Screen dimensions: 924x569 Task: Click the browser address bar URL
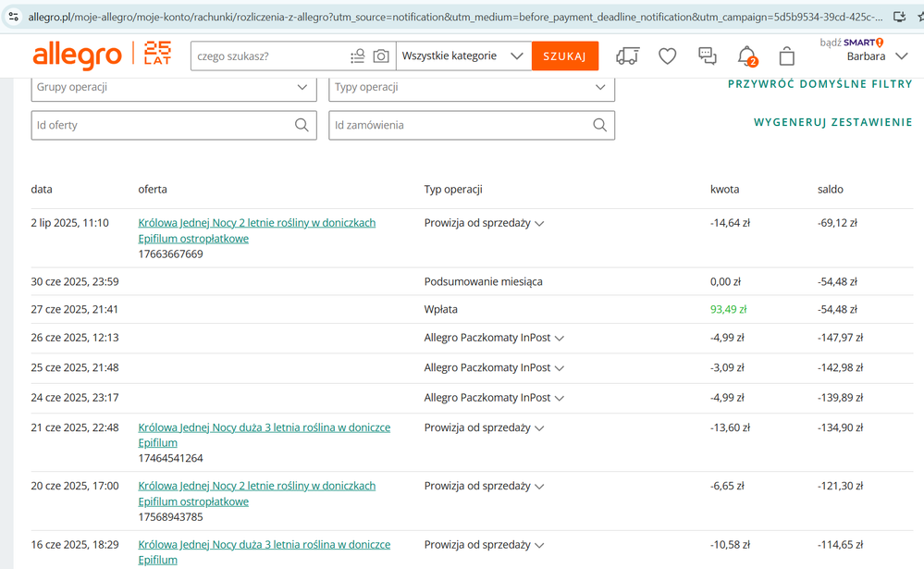click(455, 17)
